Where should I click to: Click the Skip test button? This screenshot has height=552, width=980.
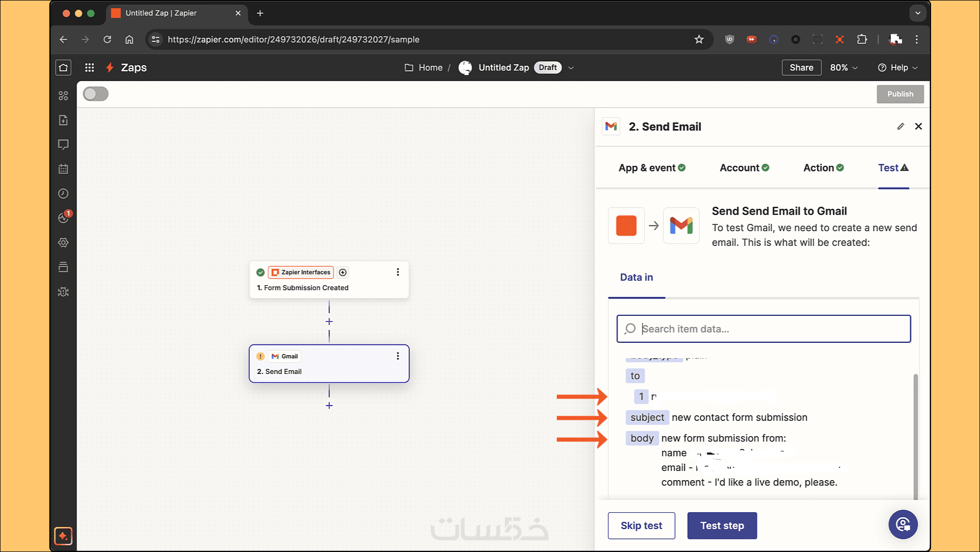click(641, 525)
